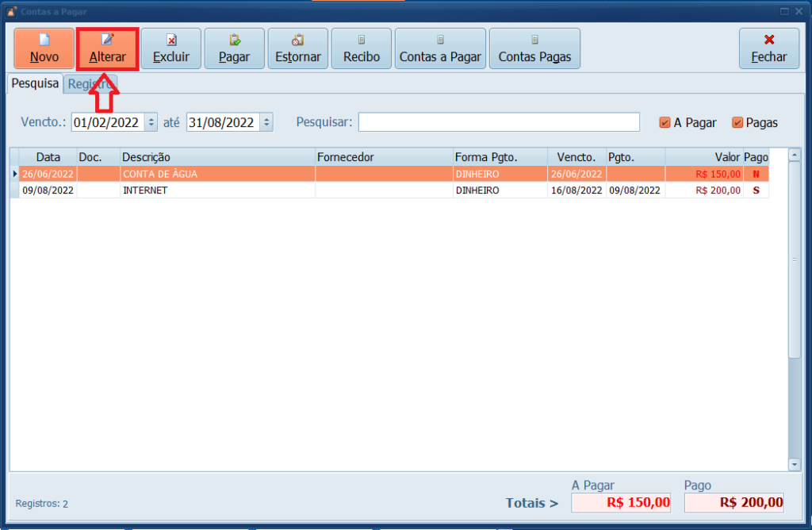Toggle the Pagas checkbox
Viewport: 812px width, 530px height.
pos(737,123)
